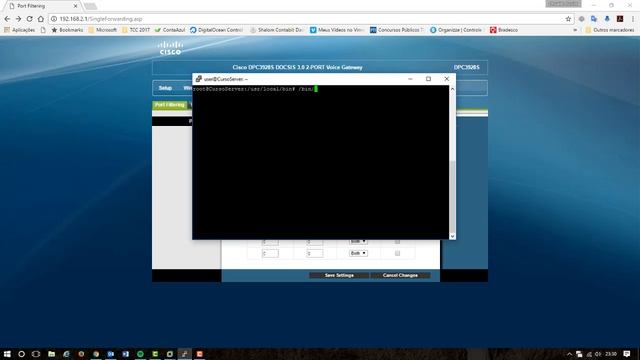Viewport: 640px width, 360px height.
Task: Show site information icon in address bar
Action: (x=54, y=19)
